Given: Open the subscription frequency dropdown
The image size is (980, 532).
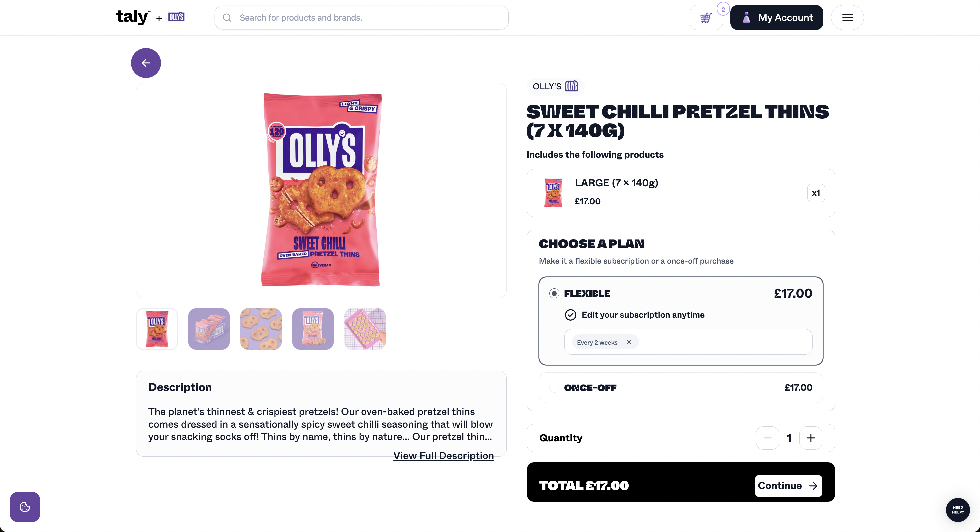Looking at the screenshot, I should pos(723,342).
